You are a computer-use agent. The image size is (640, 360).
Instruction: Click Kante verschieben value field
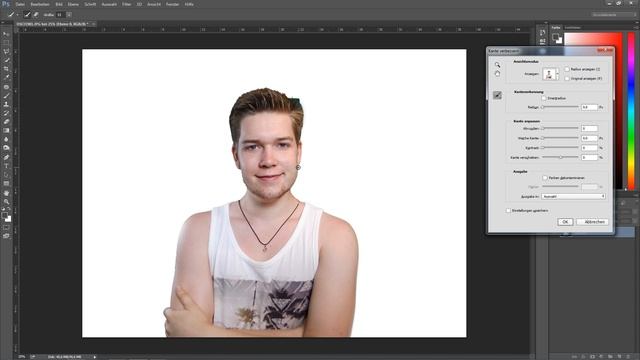[x=589, y=157]
